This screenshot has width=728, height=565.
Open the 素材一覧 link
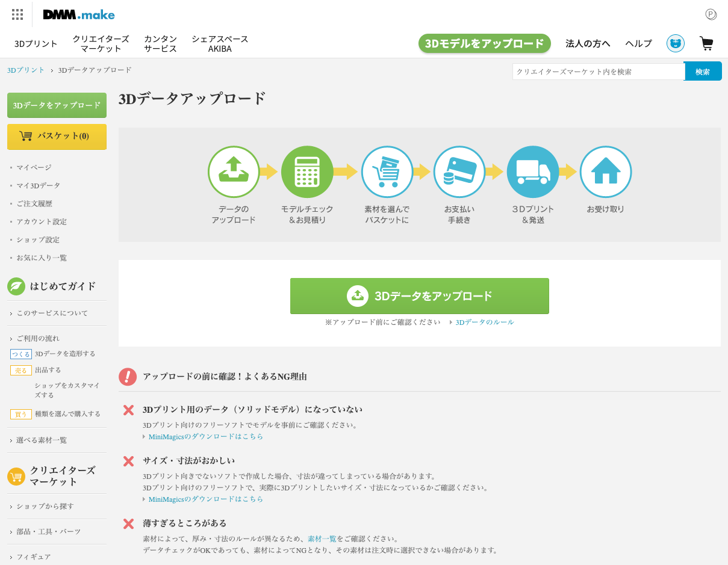click(x=322, y=539)
